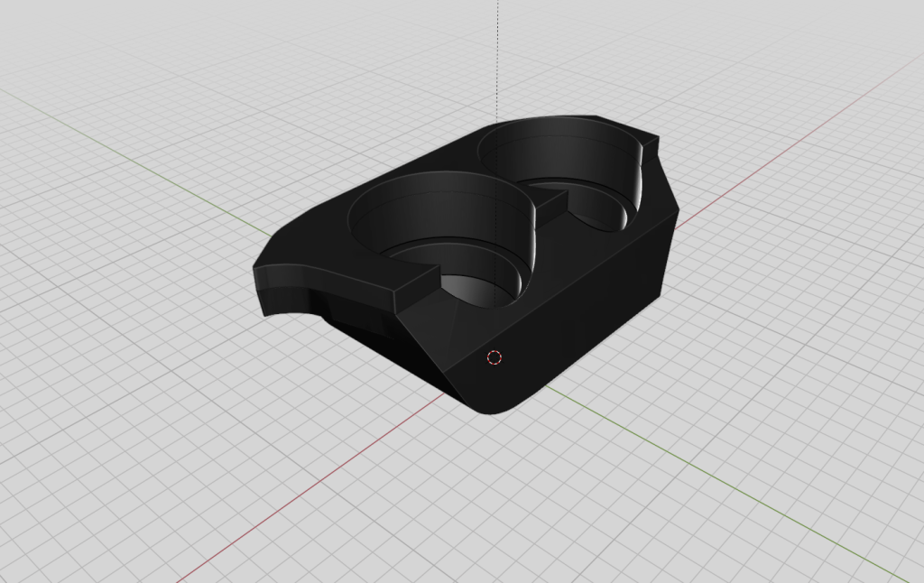Click the dotted vertical axis line above the model
Screen dimensions: 924x583
497,54
